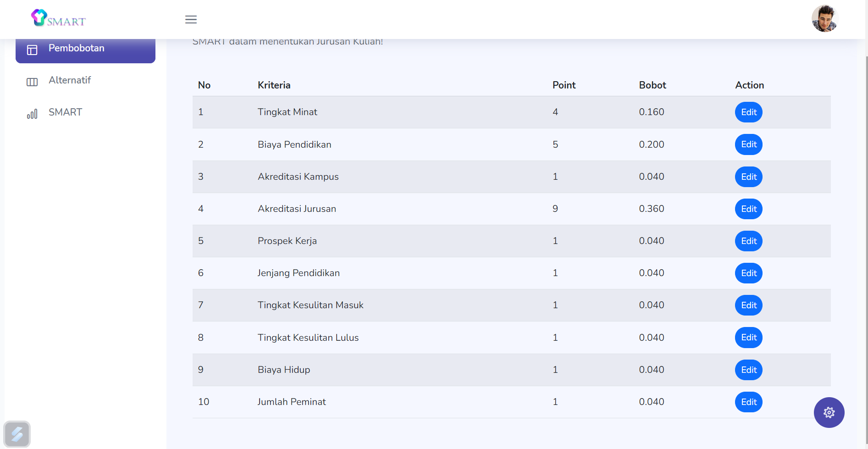868x449 pixels.
Task: Open the SMART sidebar menu item
Action: [x=65, y=112]
